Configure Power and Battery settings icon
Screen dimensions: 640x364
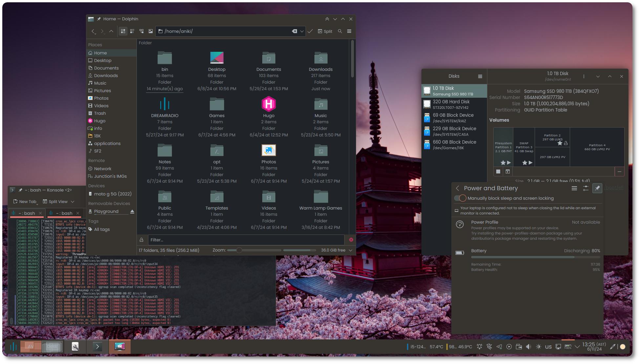click(586, 188)
